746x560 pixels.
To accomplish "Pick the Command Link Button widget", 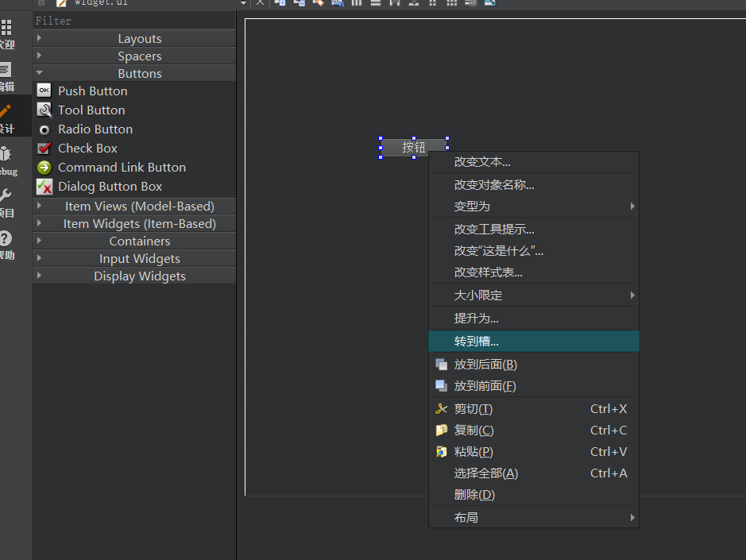I will (x=122, y=168).
